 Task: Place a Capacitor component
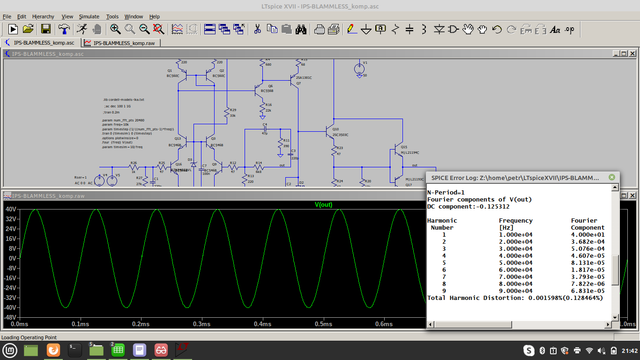[x=409, y=29]
